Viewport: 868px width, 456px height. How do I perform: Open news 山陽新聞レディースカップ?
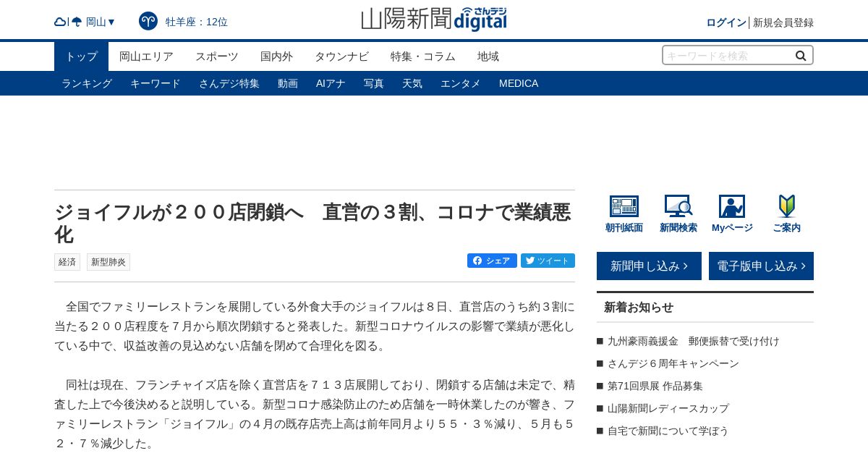[x=668, y=408]
